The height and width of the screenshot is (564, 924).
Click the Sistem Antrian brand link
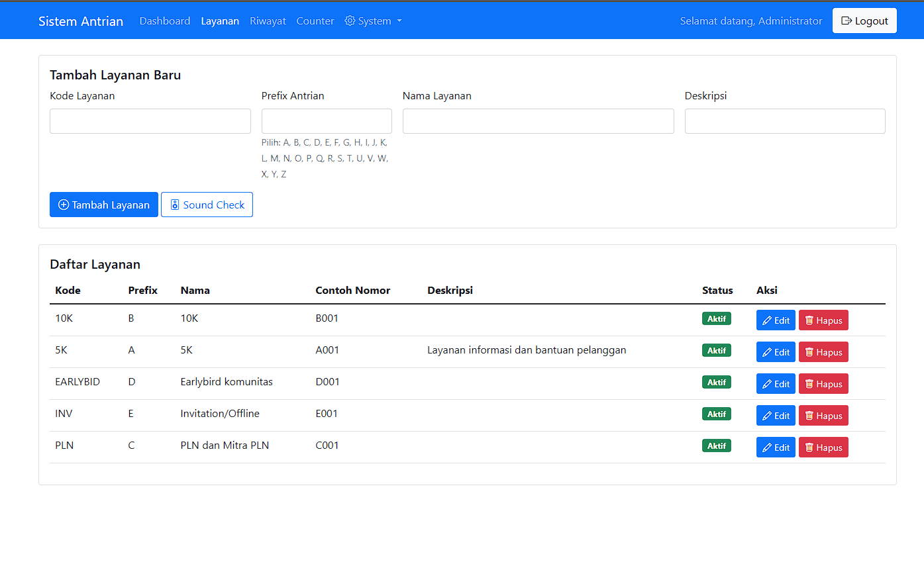tap(81, 21)
